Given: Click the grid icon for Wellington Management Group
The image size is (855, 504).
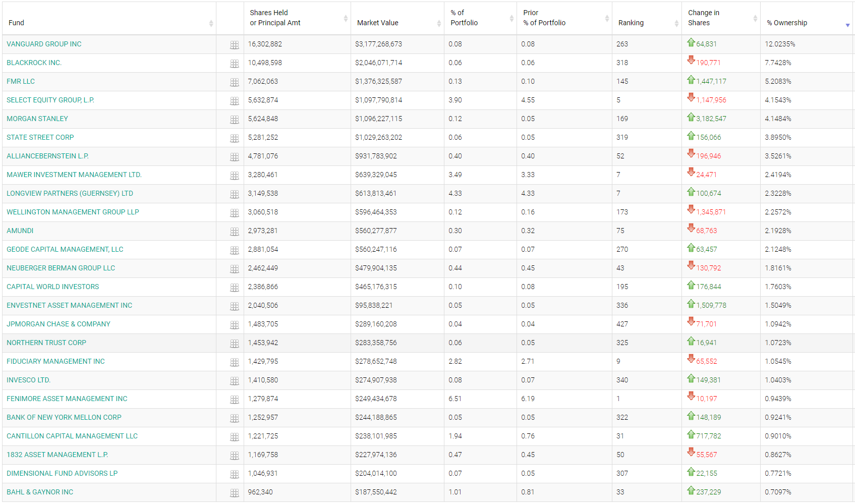Looking at the screenshot, I should tap(235, 213).
